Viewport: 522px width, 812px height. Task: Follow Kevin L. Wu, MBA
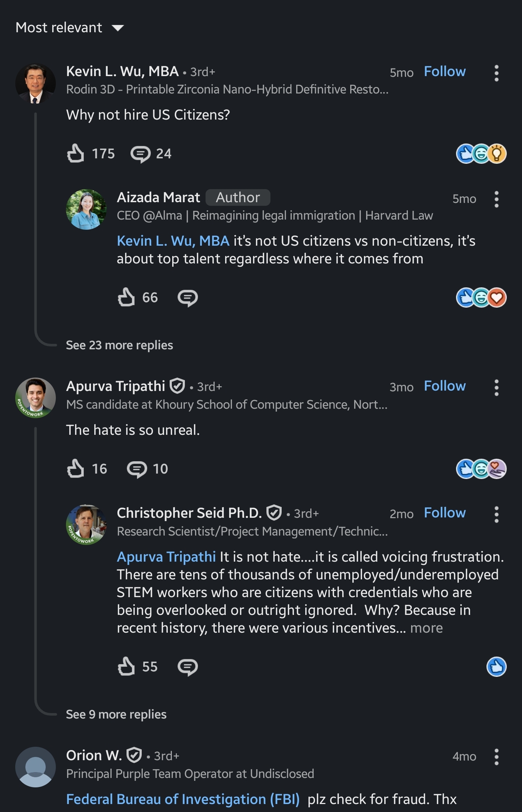tap(445, 71)
